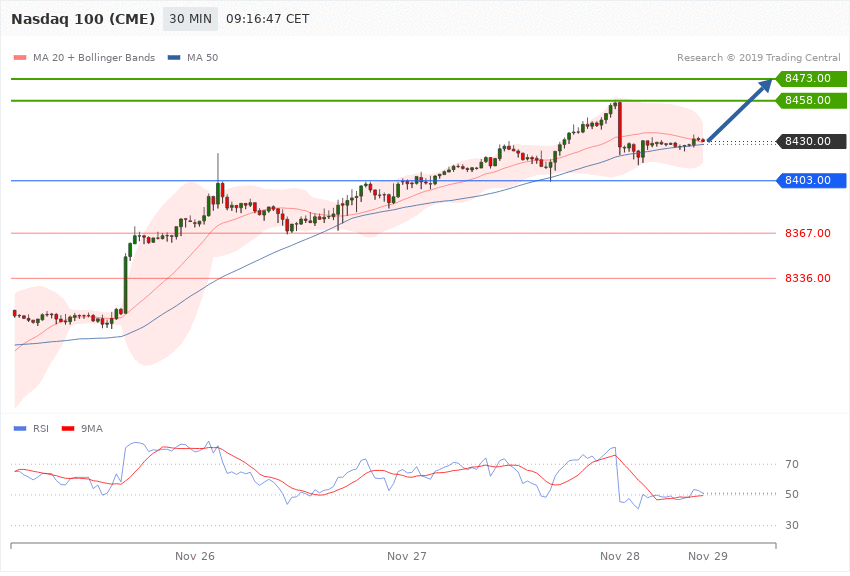
Task: Click the 09:16:47 CET timestamp
Action: click(268, 19)
